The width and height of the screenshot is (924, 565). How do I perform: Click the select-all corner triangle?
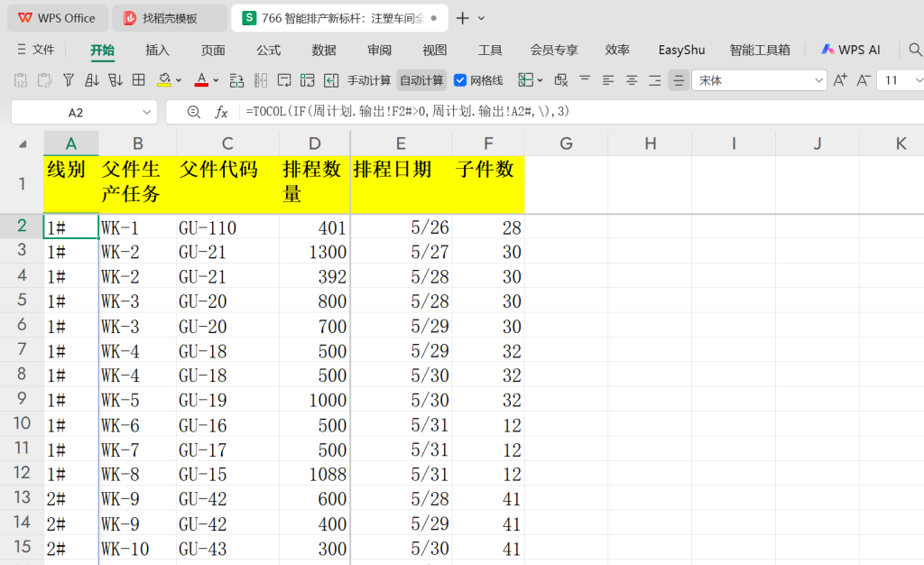[x=23, y=144]
